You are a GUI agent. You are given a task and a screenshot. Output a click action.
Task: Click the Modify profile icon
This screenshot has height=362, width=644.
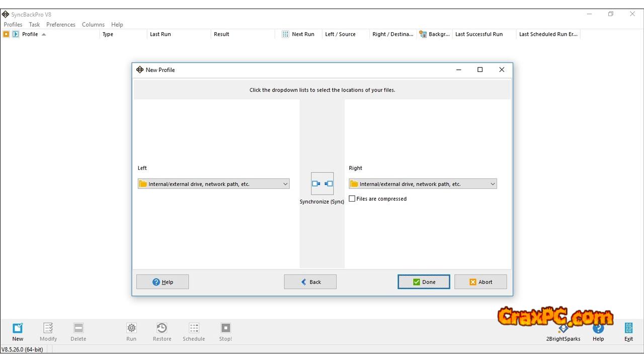(48, 328)
